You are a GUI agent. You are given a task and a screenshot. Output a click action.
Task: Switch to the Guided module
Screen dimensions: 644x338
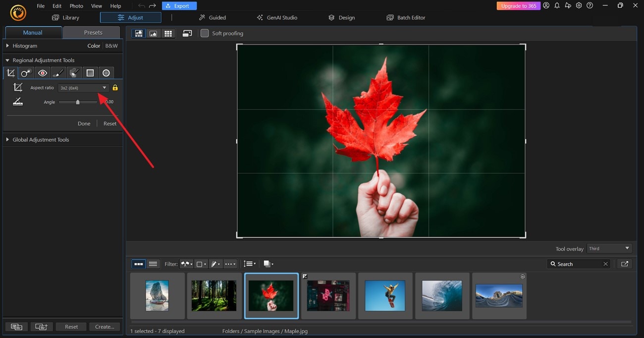[x=212, y=17]
